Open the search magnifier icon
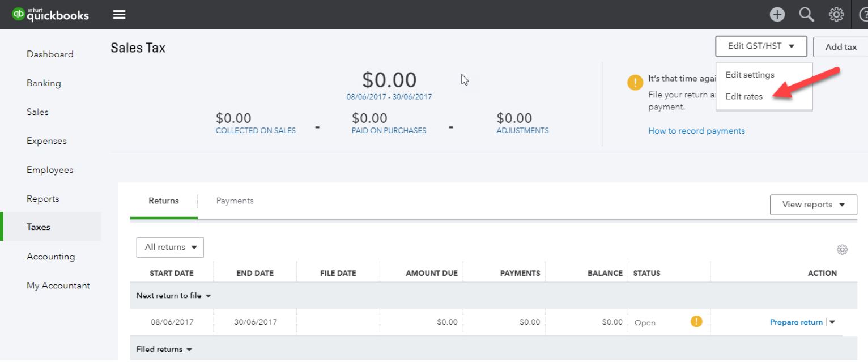 tap(805, 15)
